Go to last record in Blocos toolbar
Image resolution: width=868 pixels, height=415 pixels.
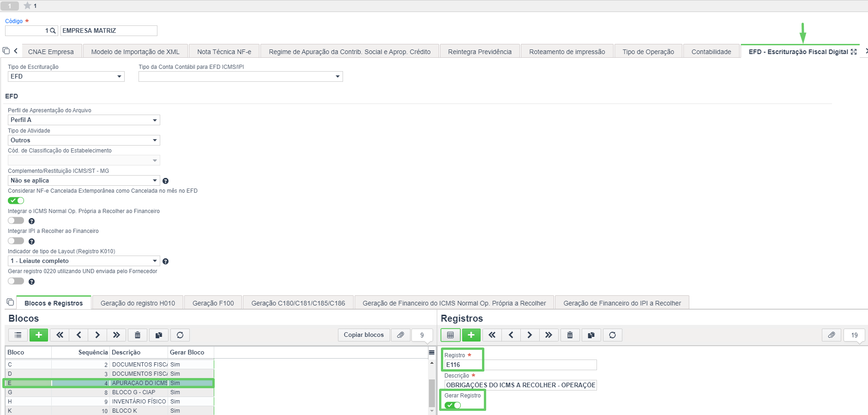[116, 335]
